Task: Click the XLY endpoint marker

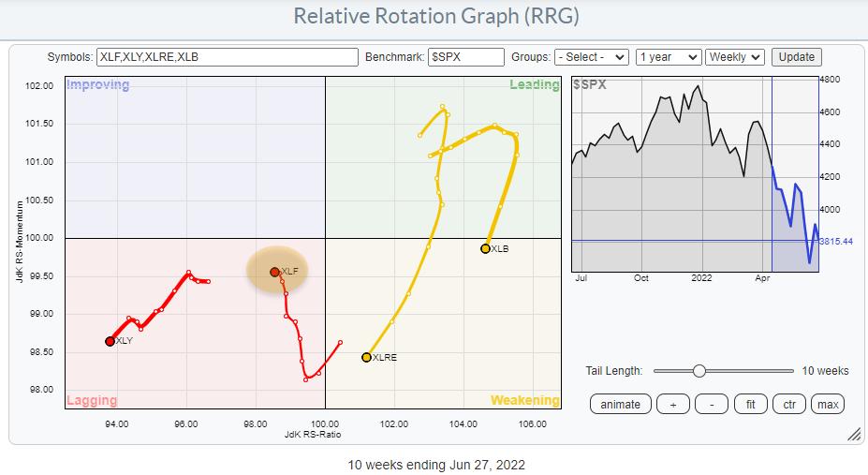Action: (x=110, y=341)
